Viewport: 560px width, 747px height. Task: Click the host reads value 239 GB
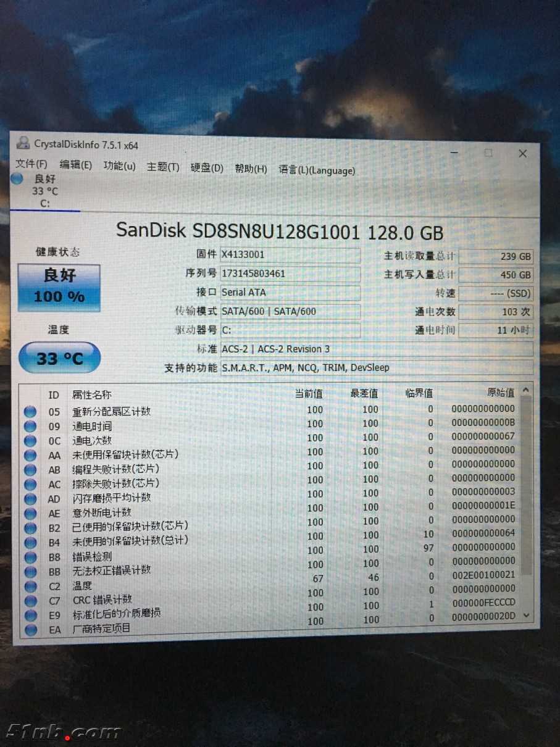pos(496,256)
